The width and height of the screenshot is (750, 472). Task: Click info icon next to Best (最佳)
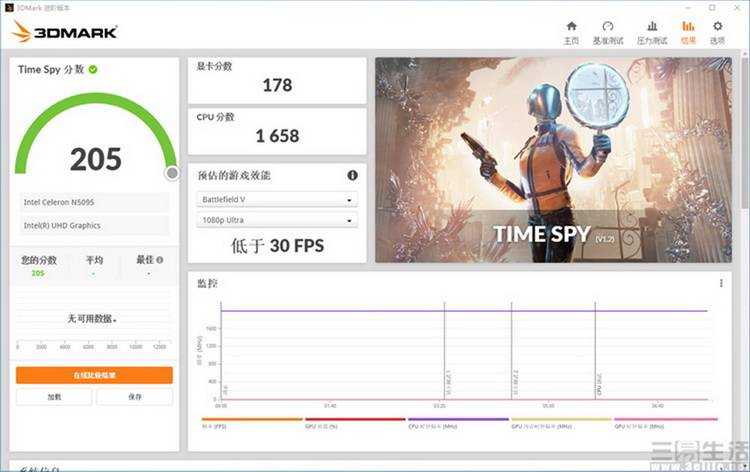tap(160, 260)
